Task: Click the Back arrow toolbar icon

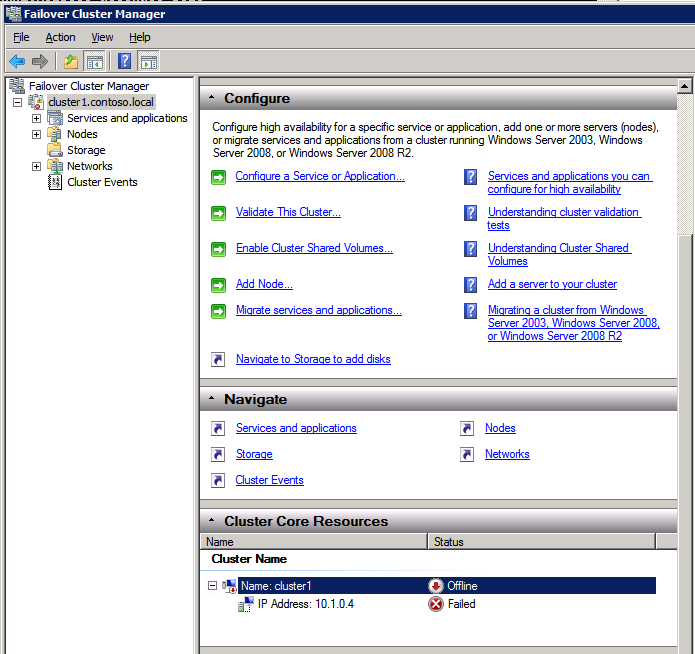Action: click(x=17, y=61)
